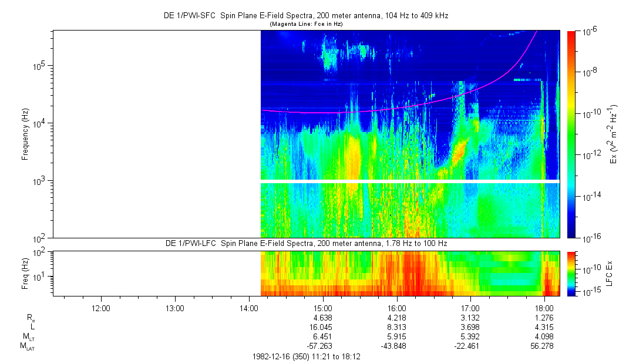This screenshot has width=636, height=364.
Task: Click the 'Magenta Line: Fce in Hz' subtitle
Action: [x=305, y=24]
